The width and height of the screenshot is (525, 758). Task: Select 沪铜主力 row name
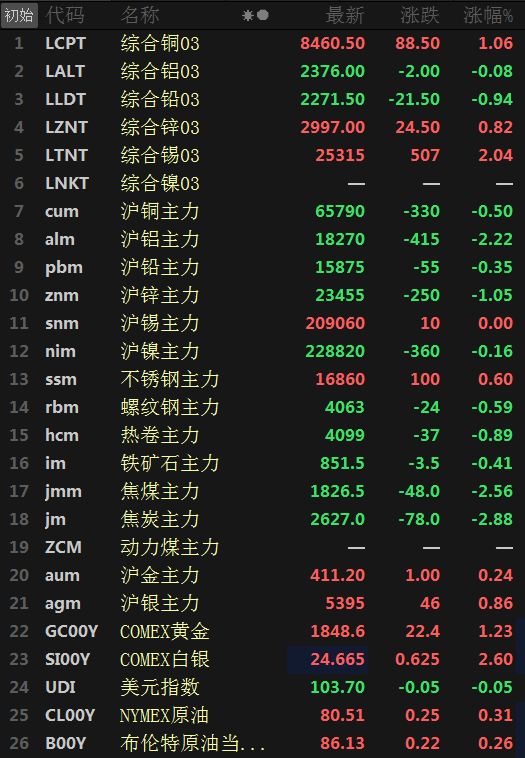[x=160, y=212]
